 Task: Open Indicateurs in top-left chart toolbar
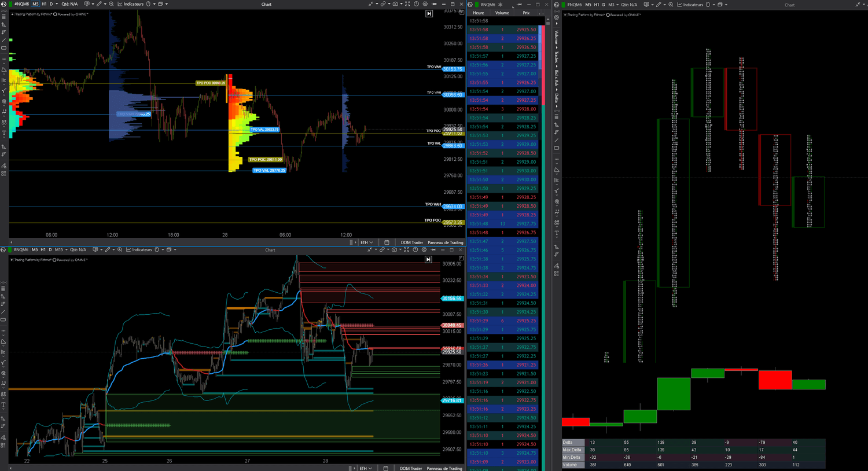(130, 4)
